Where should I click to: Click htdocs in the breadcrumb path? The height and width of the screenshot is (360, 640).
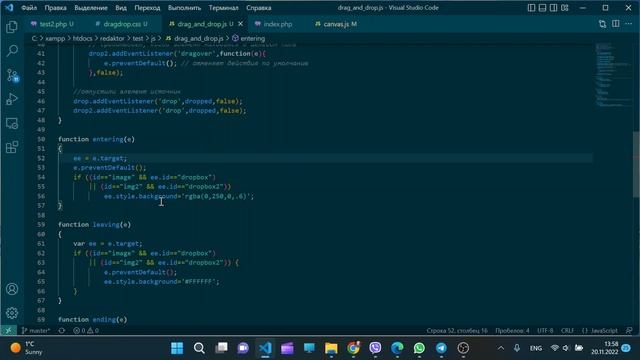pyautogui.click(x=82, y=38)
